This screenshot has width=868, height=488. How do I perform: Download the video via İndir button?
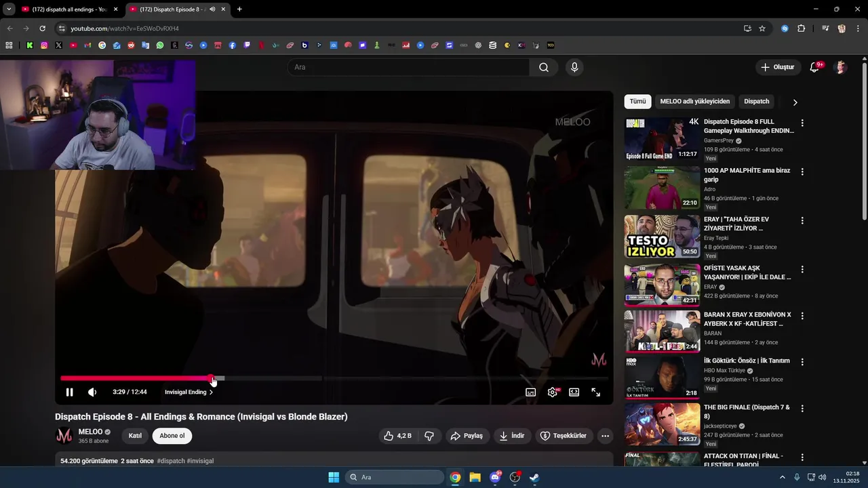click(x=512, y=436)
